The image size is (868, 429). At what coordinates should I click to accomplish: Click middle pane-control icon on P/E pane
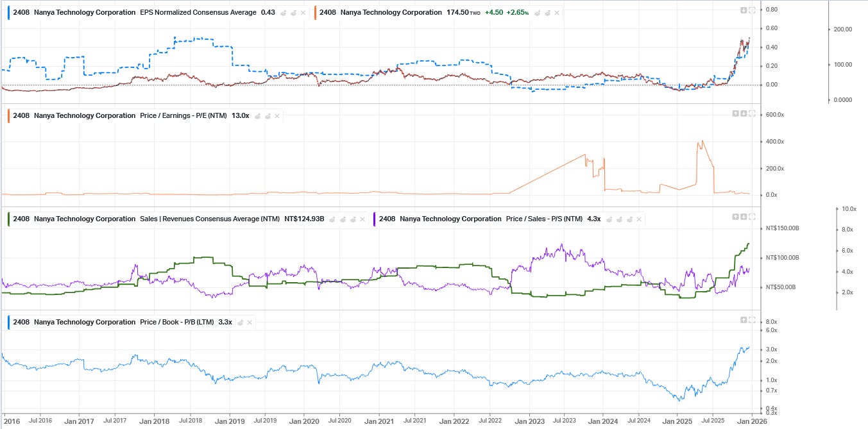point(744,113)
